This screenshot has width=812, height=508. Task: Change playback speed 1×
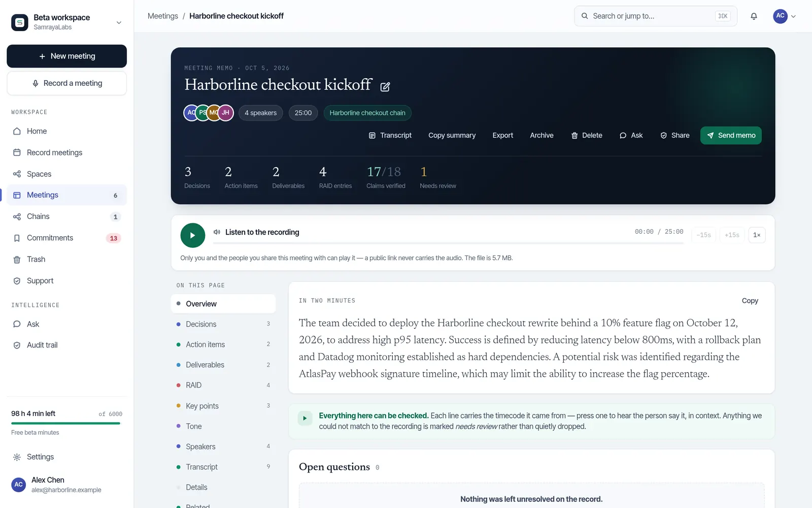click(757, 235)
